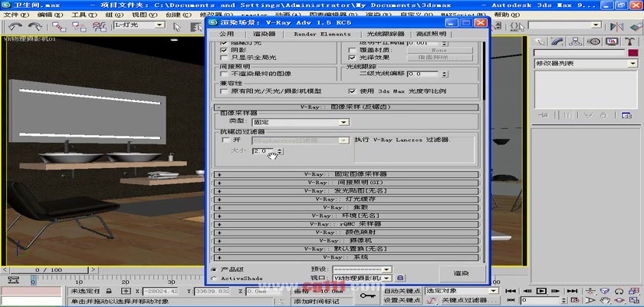This screenshot has height=307, width=644.
Task: Click the Undo arrow in main toolbar
Action: coord(15,26)
